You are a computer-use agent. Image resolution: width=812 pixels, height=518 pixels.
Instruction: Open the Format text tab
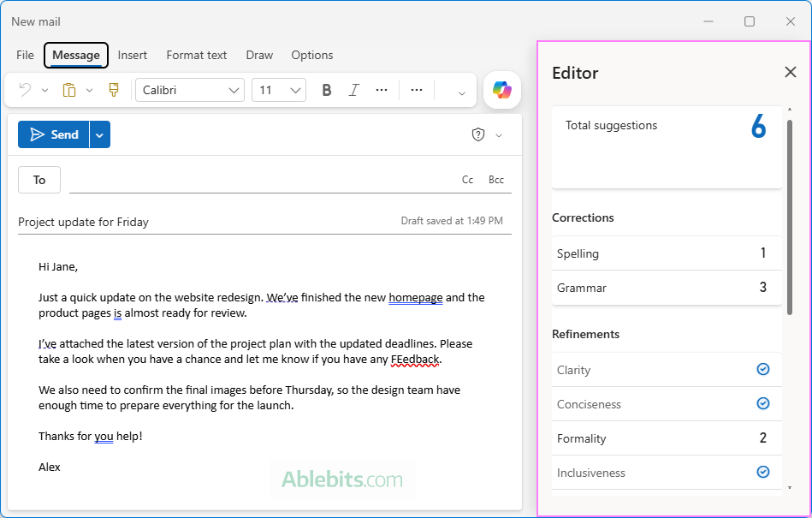click(x=196, y=55)
